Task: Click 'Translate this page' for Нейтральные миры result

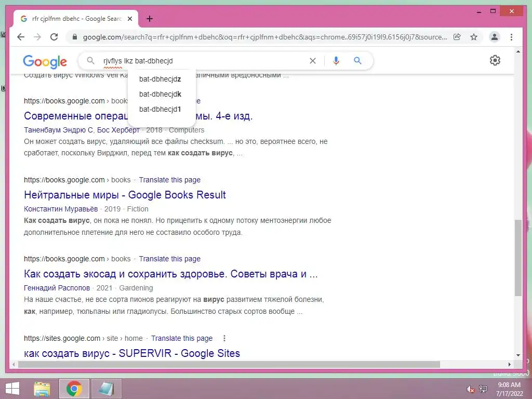Action: [x=170, y=180]
